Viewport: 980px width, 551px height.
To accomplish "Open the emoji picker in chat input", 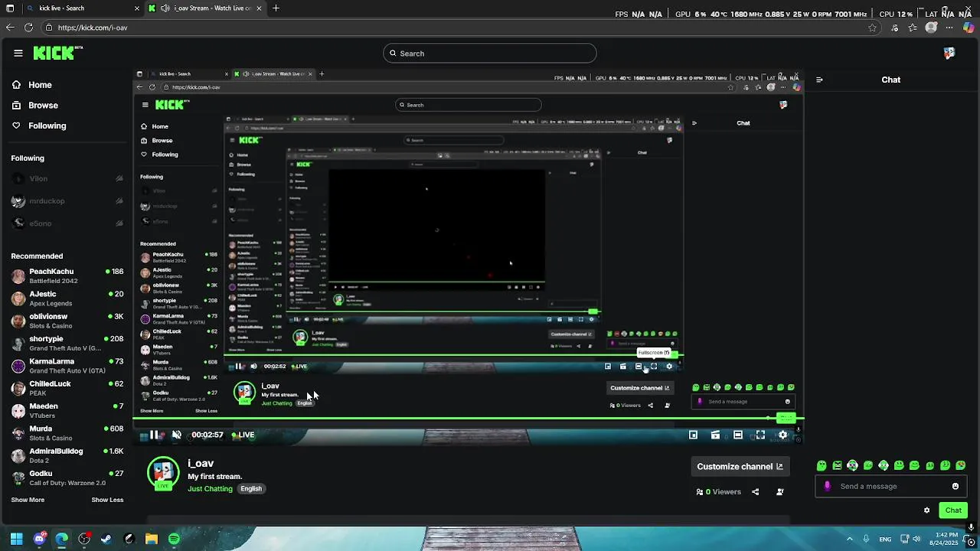I will click(x=955, y=486).
